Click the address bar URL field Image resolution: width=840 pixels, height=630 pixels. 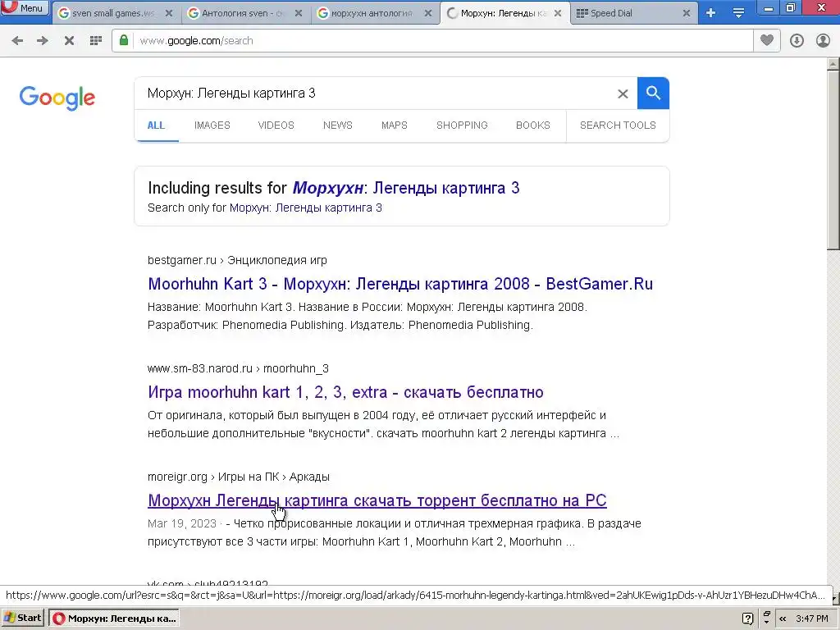coord(442,41)
